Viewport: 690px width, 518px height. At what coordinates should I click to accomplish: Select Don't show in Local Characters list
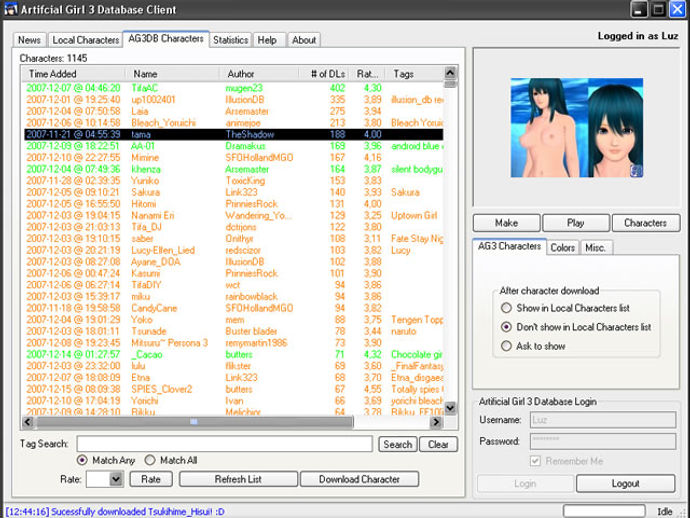[x=576, y=327]
